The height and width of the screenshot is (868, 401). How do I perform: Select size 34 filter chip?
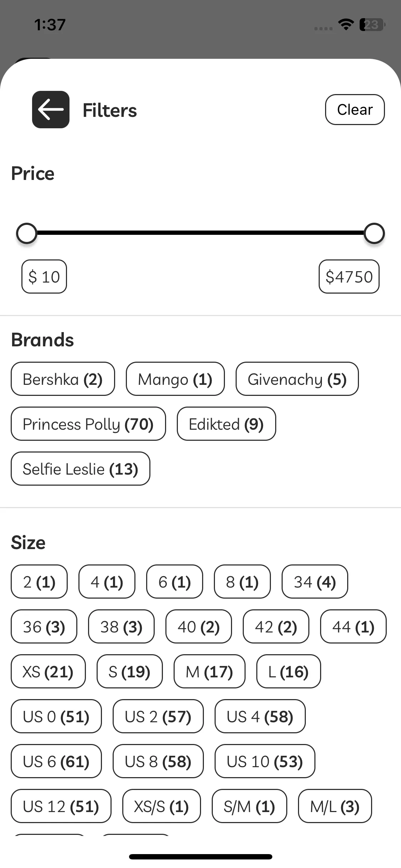point(315,582)
